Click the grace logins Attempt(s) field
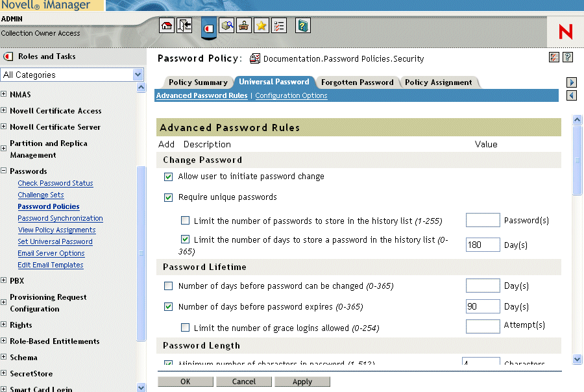The width and height of the screenshot is (584, 392). (x=483, y=326)
